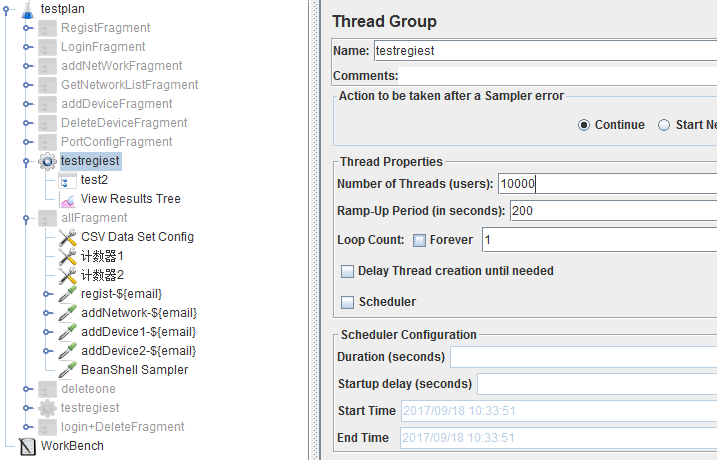Image resolution: width=717 pixels, height=460 pixels.
Task: Click the addNetWorkFragment node icon
Action: click(x=47, y=66)
